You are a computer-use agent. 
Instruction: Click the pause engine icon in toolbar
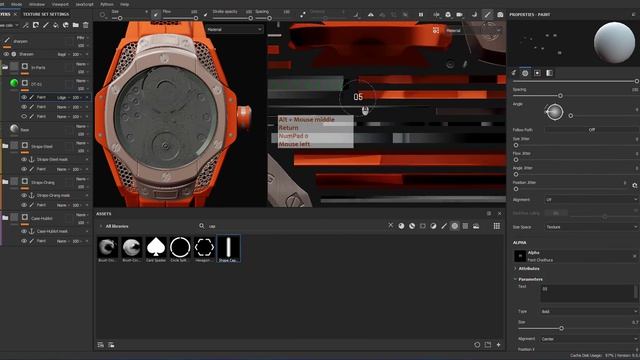pos(420,15)
